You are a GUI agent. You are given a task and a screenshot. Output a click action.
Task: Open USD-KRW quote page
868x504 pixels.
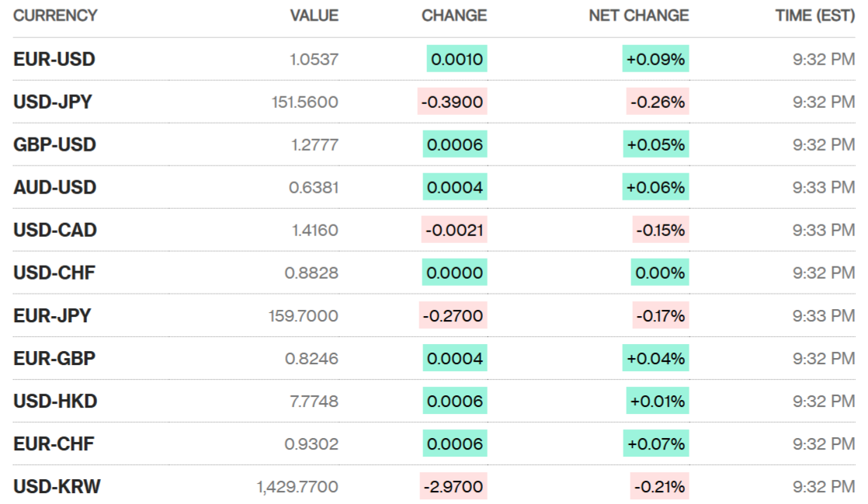57,487
